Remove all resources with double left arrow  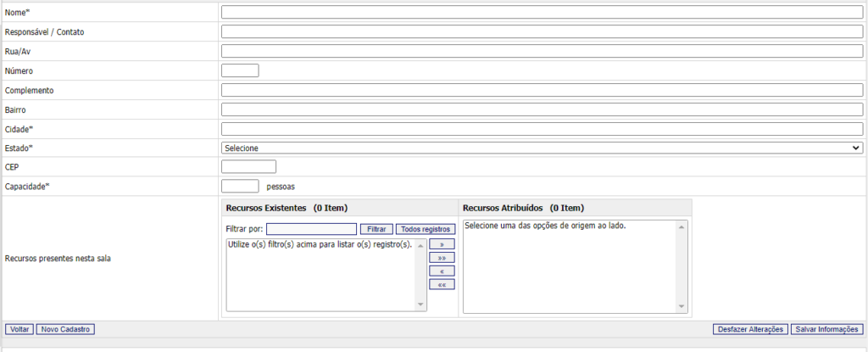pyautogui.click(x=442, y=284)
